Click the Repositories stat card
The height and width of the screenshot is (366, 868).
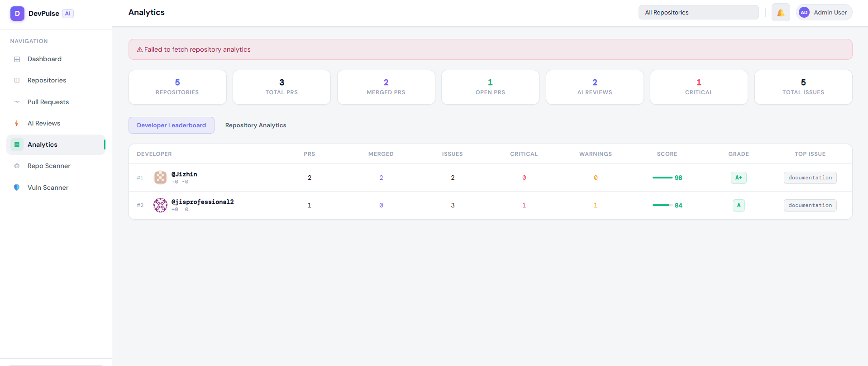point(177,87)
